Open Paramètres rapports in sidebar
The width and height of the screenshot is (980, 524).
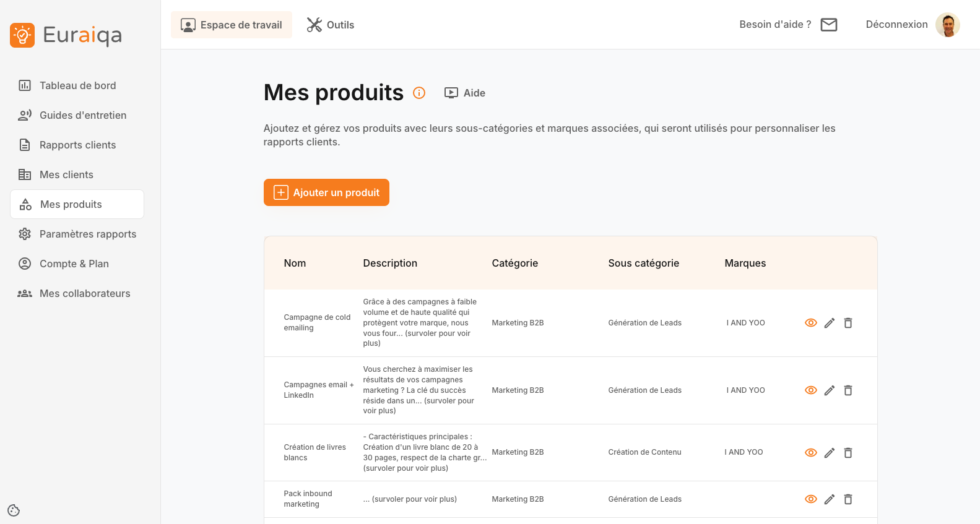(x=87, y=234)
